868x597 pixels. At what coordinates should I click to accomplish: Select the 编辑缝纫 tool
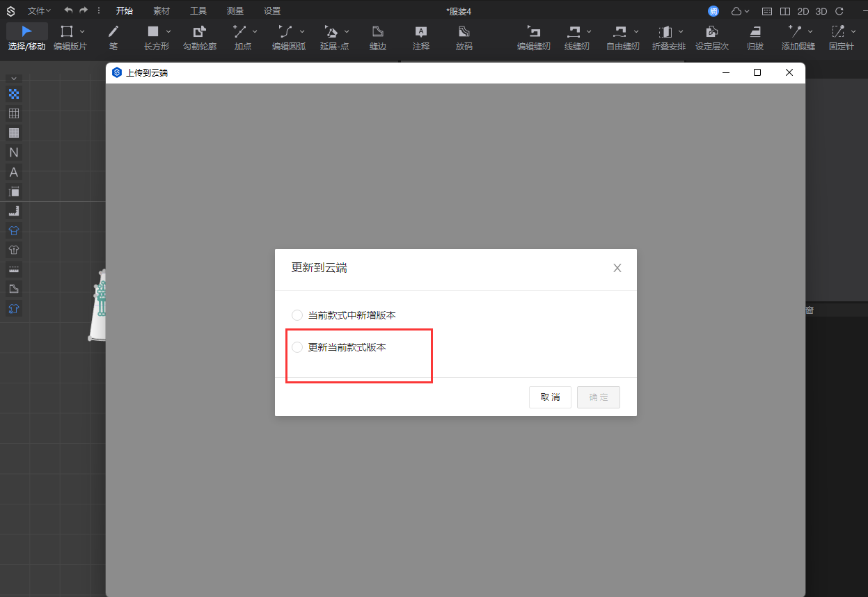(x=534, y=32)
